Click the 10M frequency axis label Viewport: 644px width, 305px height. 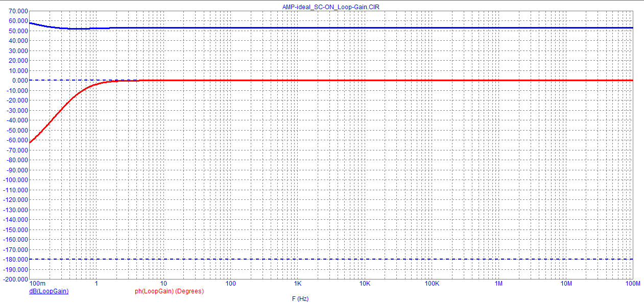pyautogui.click(x=566, y=283)
